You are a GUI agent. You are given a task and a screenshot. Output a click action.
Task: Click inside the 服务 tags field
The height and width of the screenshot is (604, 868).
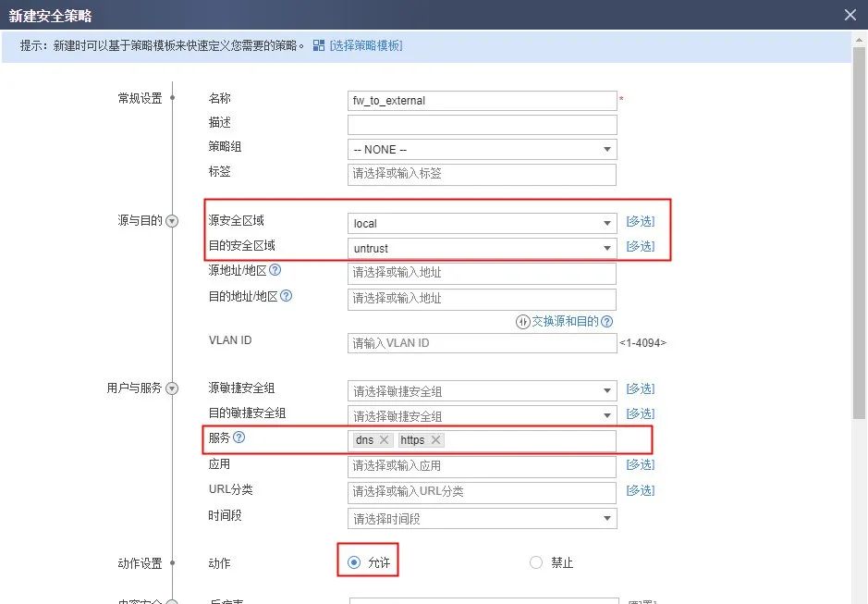(483, 441)
